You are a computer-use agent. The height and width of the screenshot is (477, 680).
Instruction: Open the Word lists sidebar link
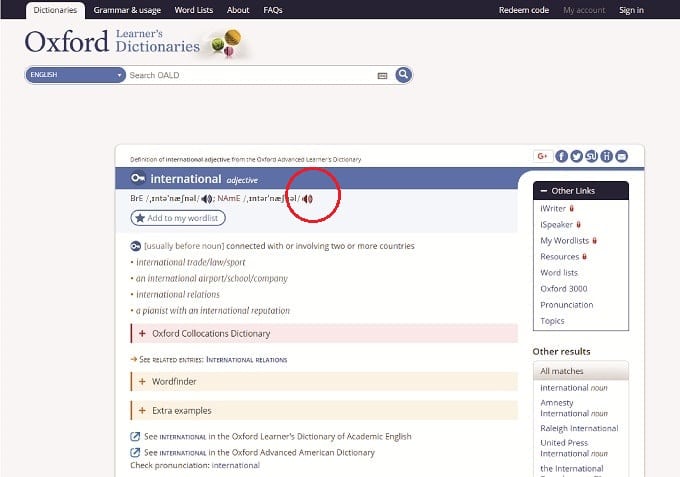pos(559,273)
